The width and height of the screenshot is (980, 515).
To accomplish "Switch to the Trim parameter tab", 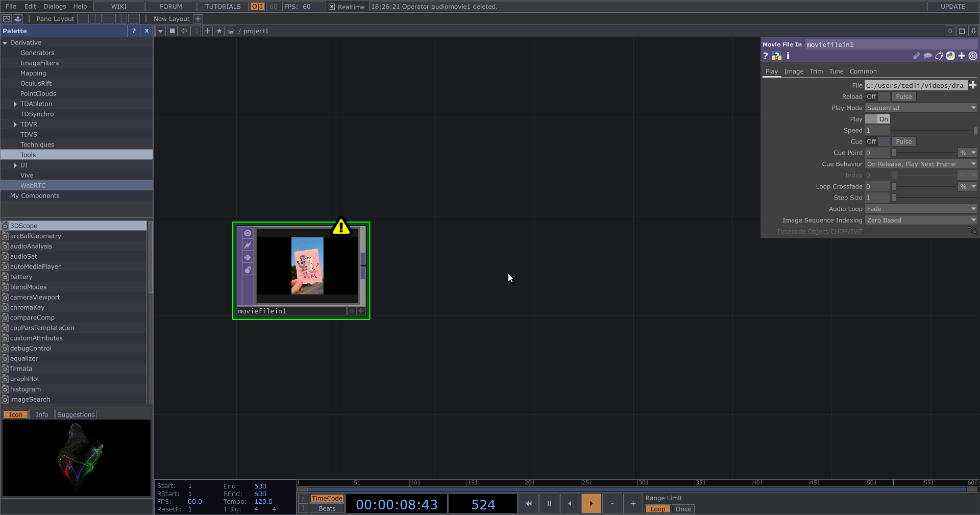I will point(816,71).
